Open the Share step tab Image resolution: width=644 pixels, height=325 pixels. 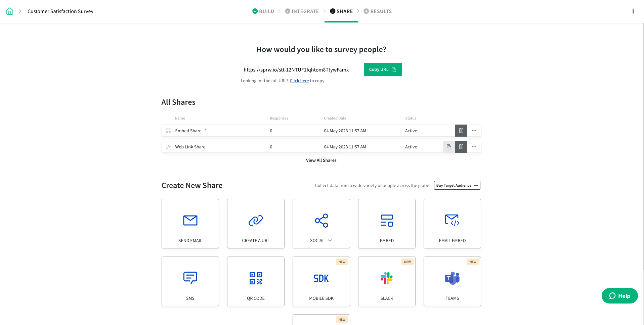pos(341,11)
